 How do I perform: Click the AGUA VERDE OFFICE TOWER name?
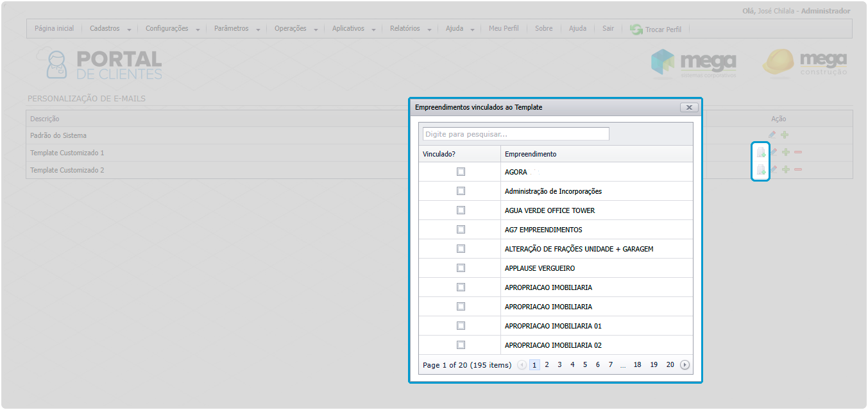(x=550, y=210)
